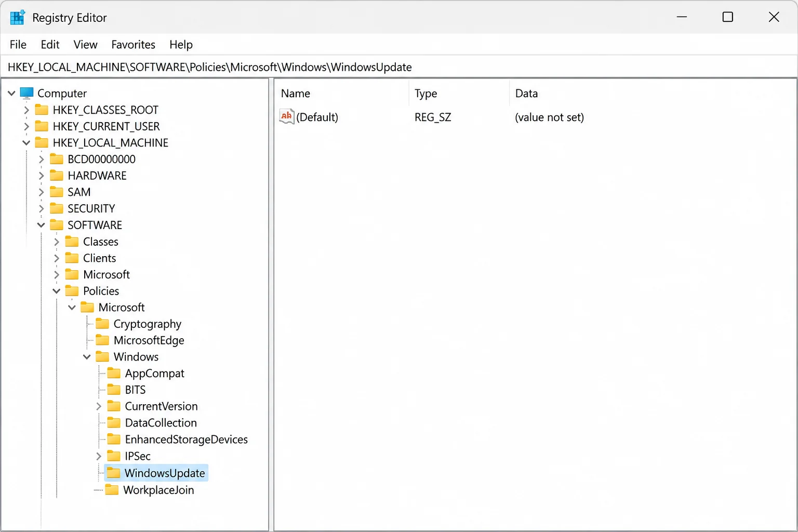The height and width of the screenshot is (532, 798).
Task: Collapse HKEY_LOCAL_MACHINE chevron
Action: [26, 143]
